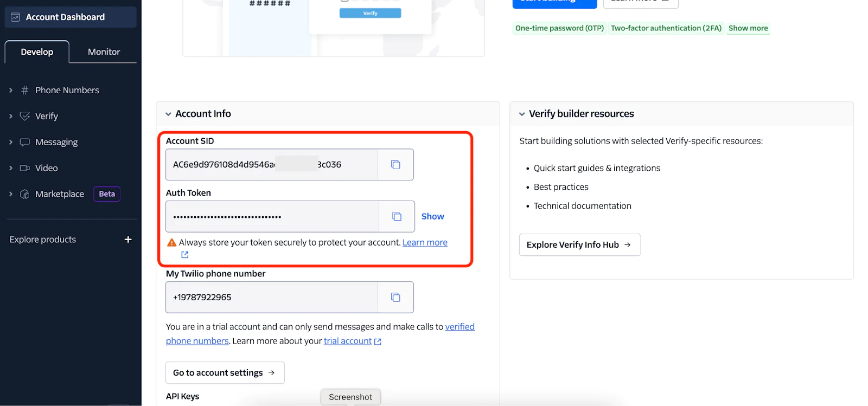Click 'Best practices' bullet text
Image resolution: width=868 pixels, height=406 pixels.
point(561,188)
